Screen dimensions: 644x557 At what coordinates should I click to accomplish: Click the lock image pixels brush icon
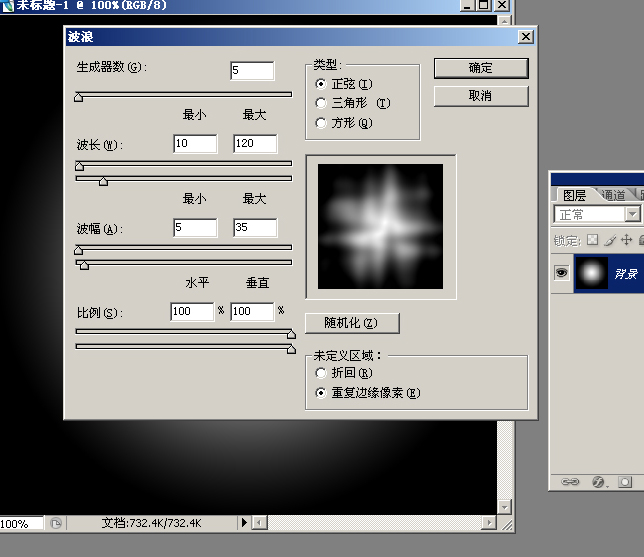point(610,240)
